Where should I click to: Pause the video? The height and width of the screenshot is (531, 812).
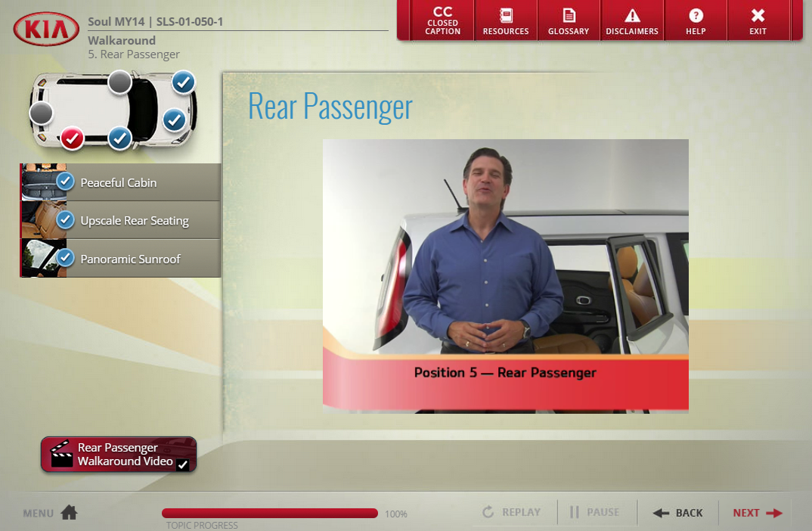click(x=594, y=512)
